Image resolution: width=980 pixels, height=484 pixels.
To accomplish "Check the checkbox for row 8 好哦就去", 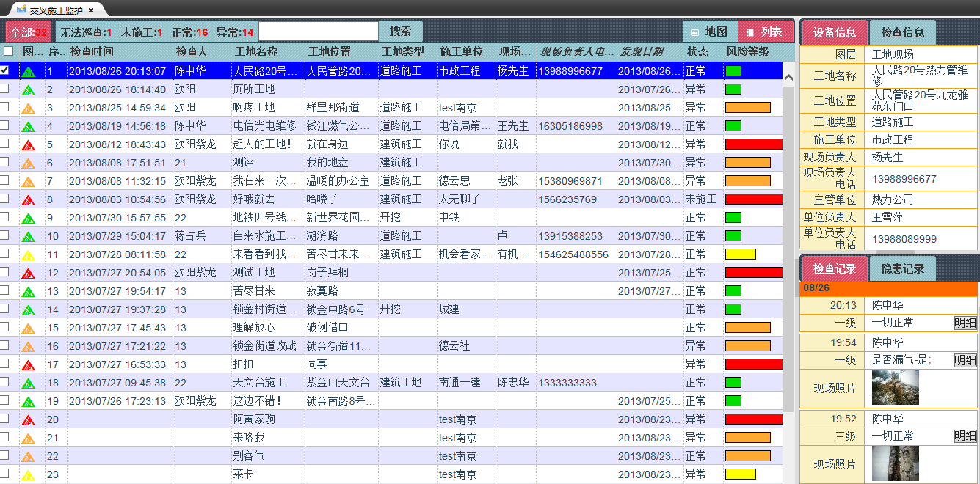I will (4, 199).
